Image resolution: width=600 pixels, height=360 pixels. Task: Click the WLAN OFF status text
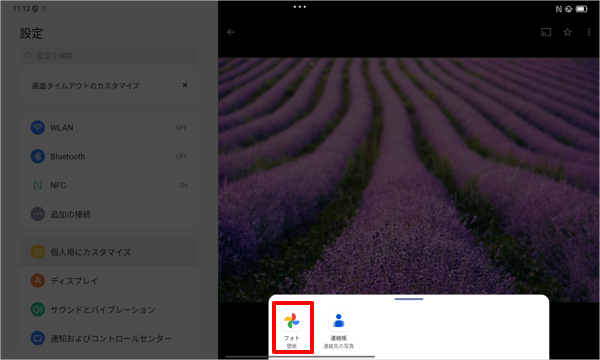point(181,128)
